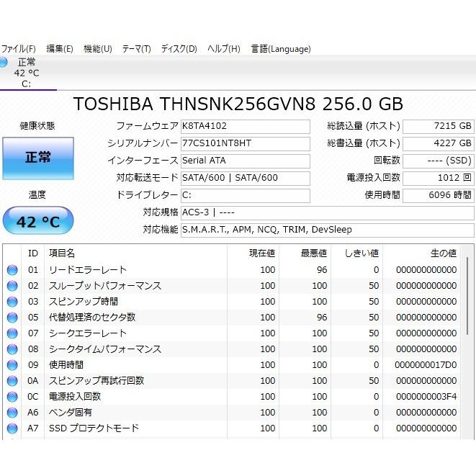Screen dimensions: 476x476
Task: Click the drive status circle icon beside 正常 at top
Action: [x=4, y=62]
